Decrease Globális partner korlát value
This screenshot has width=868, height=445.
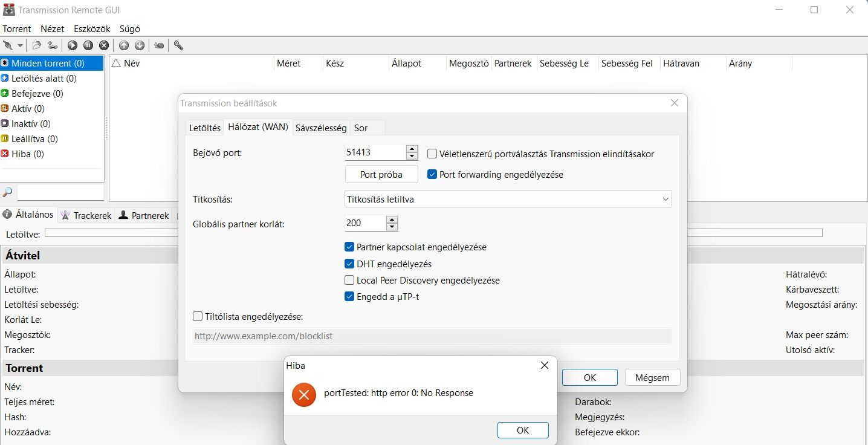click(392, 227)
